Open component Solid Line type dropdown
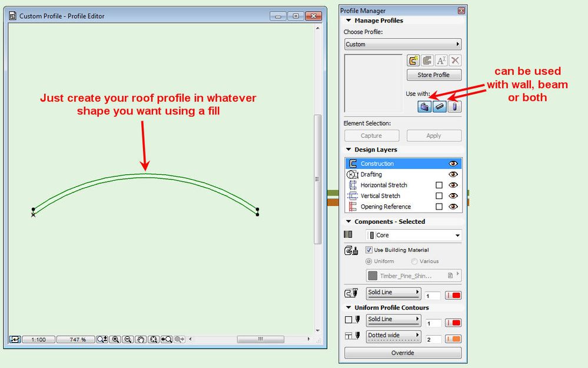Screen dimensions: 588x368 click(x=393, y=293)
